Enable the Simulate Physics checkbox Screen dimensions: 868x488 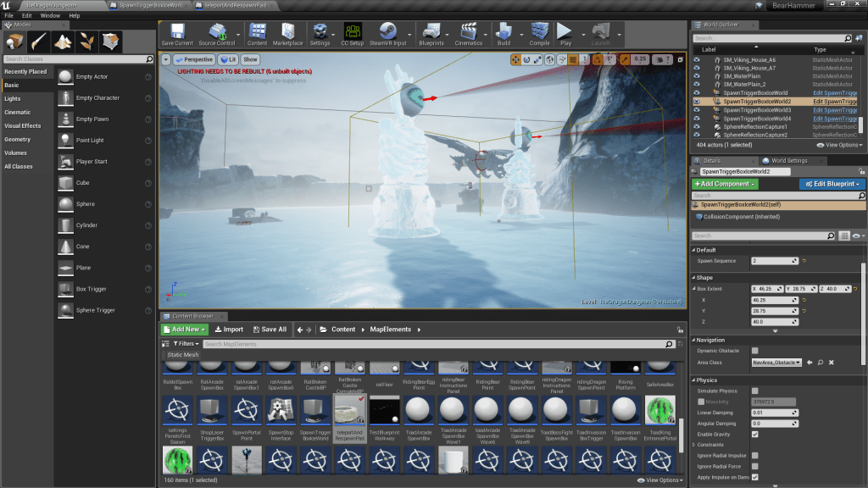(754, 391)
